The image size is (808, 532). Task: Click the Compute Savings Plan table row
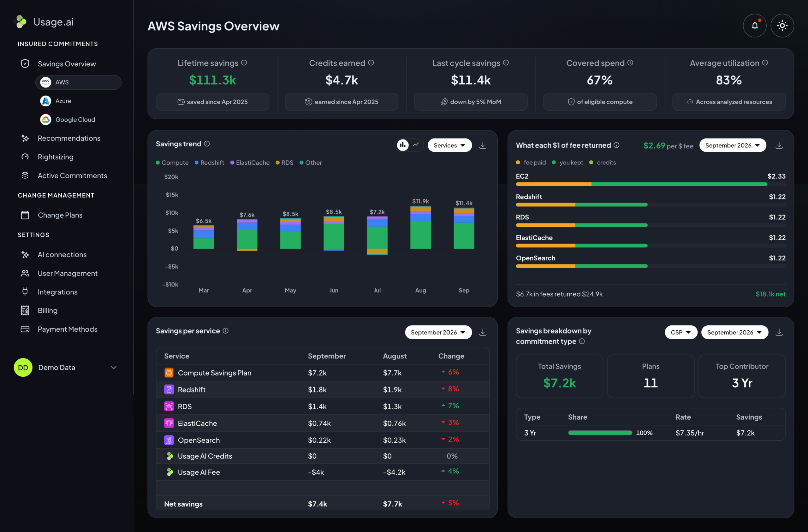(x=323, y=373)
